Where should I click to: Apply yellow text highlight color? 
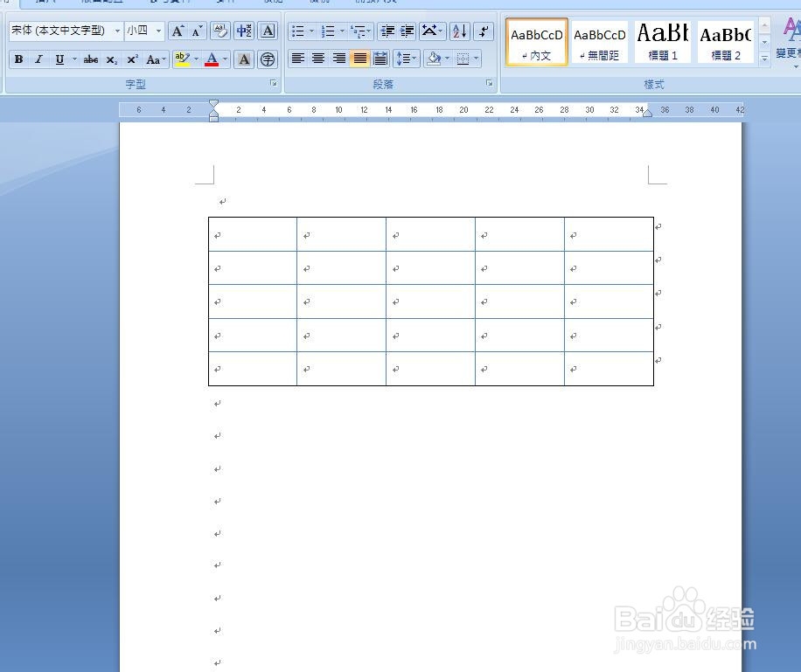coord(182,59)
